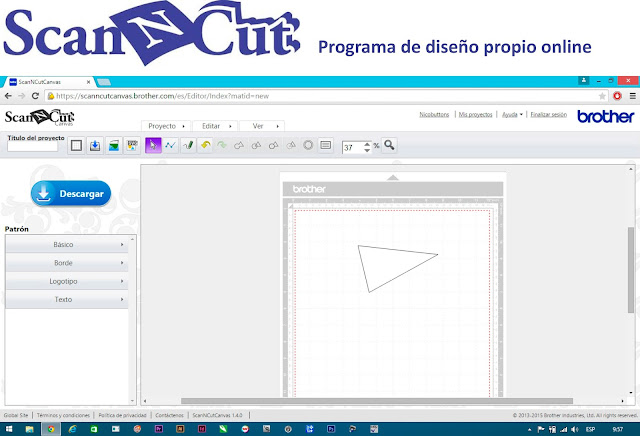Open the Contáctenos footer link
Viewport: 640px width, 436px height.
(x=169, y=415)
